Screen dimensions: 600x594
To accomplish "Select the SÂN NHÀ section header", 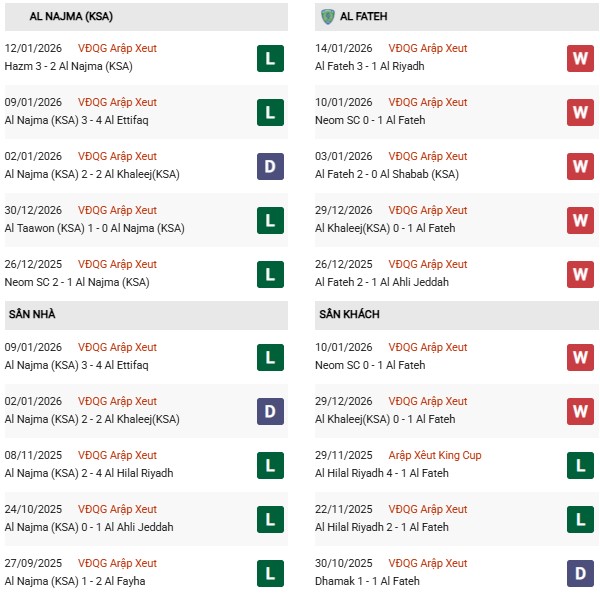I will tap(34, 314).
